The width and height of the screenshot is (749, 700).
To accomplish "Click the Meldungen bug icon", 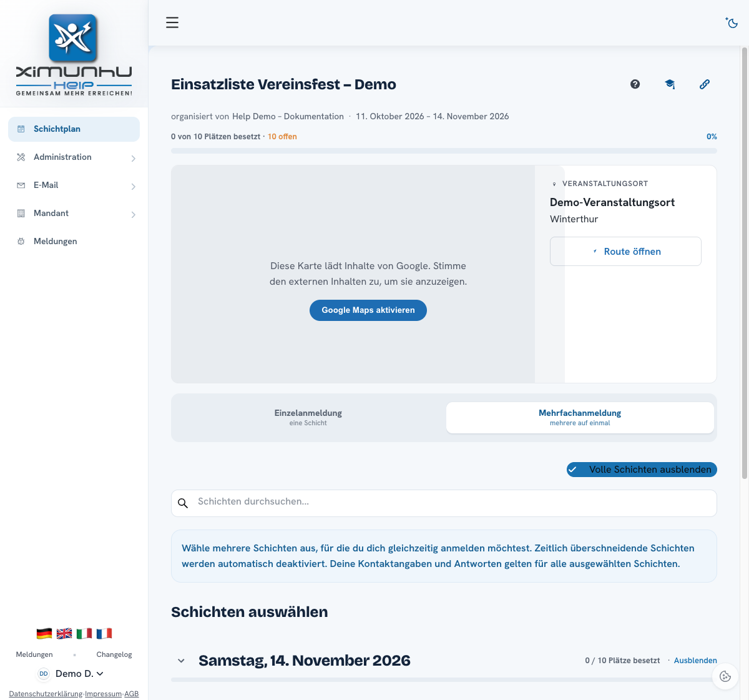I will click(21, 242).
